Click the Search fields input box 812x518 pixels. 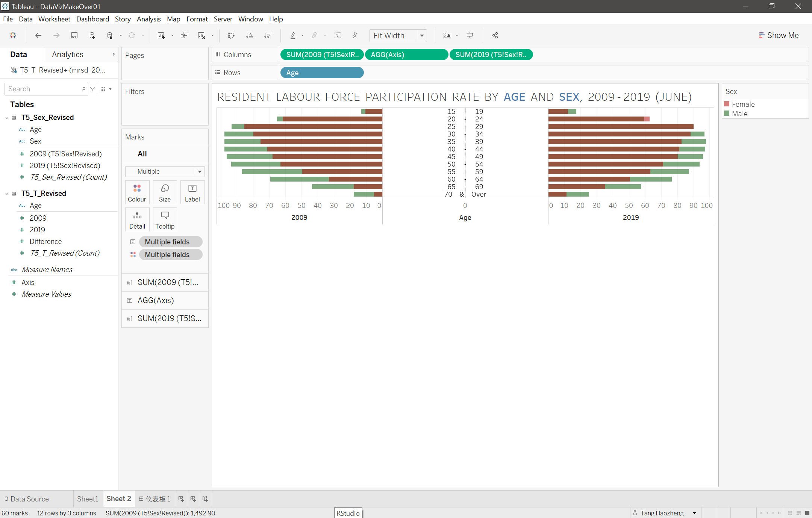pos(43,89)
